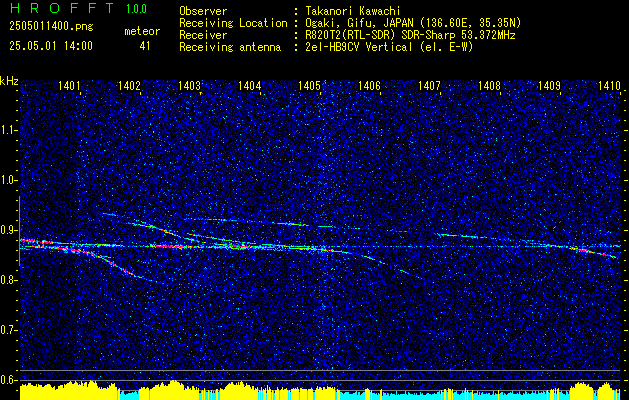
Task: Click time axis label 1402
Action: (130, 85)
